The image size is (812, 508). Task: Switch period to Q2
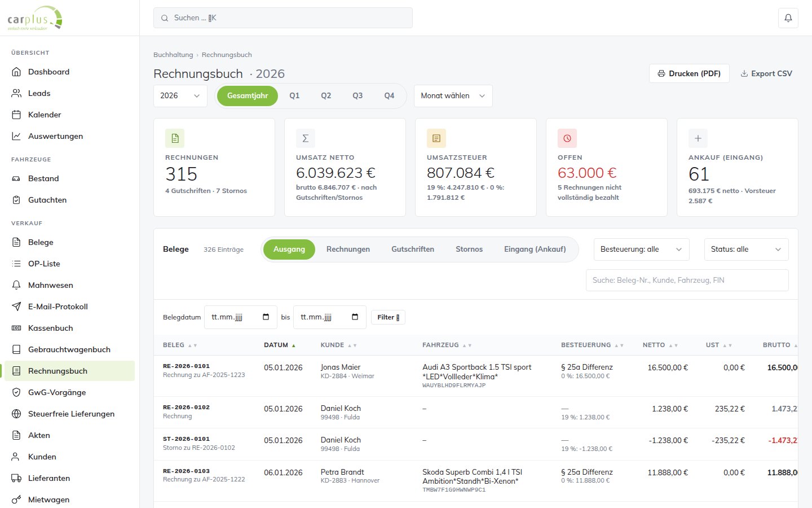click(x=326, y=96)
